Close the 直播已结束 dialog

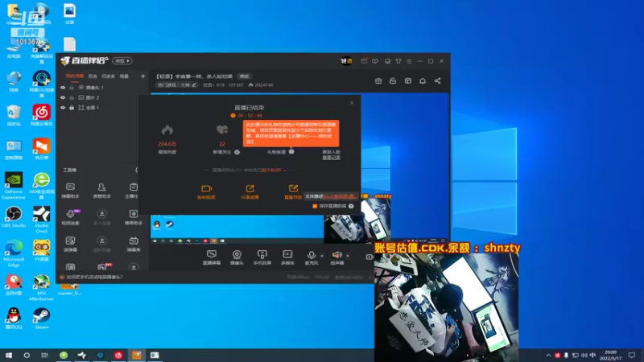[x=352, y=103]
